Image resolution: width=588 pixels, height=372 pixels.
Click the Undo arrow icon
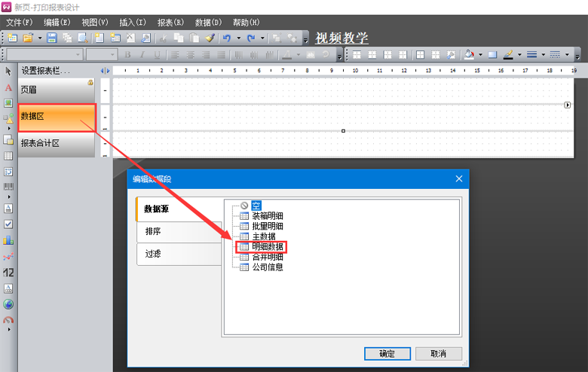coord(226,38)
